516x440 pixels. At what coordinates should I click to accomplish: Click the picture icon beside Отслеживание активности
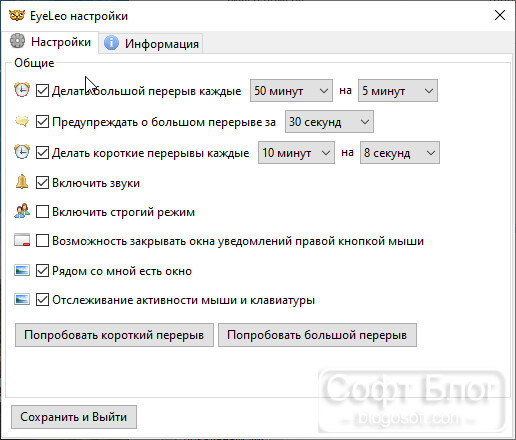pyautogui.click(x=22, y=299)
